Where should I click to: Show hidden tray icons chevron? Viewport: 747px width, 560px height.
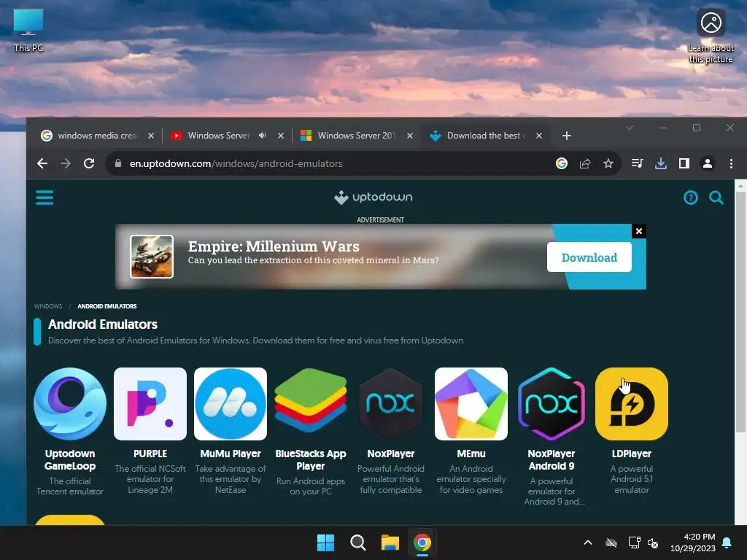point(588,542)
